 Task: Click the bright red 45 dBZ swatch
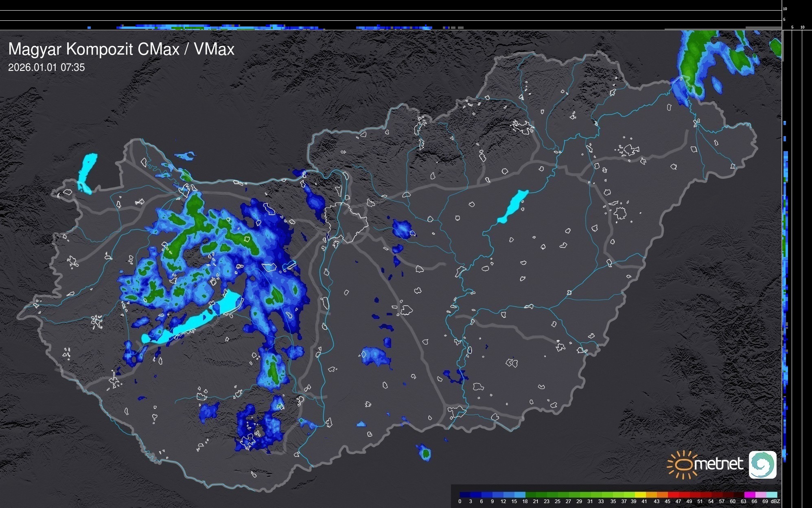tap(673, 495)
